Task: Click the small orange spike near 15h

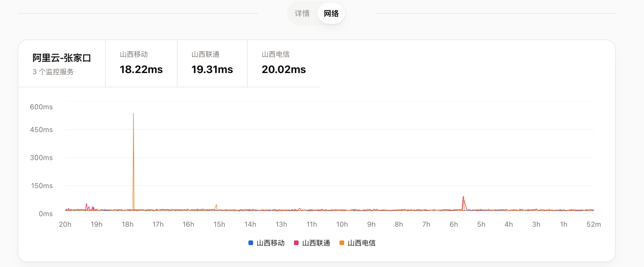Action: click(216, 207)
